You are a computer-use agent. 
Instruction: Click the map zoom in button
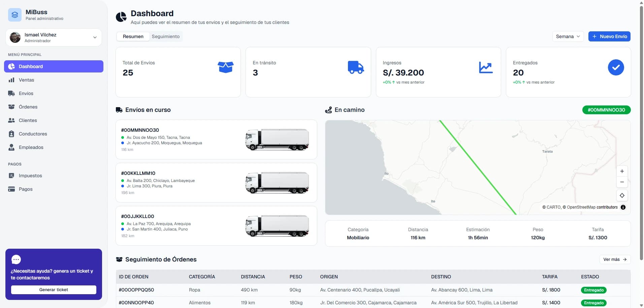pyautogui.click(x=622, y=171)
